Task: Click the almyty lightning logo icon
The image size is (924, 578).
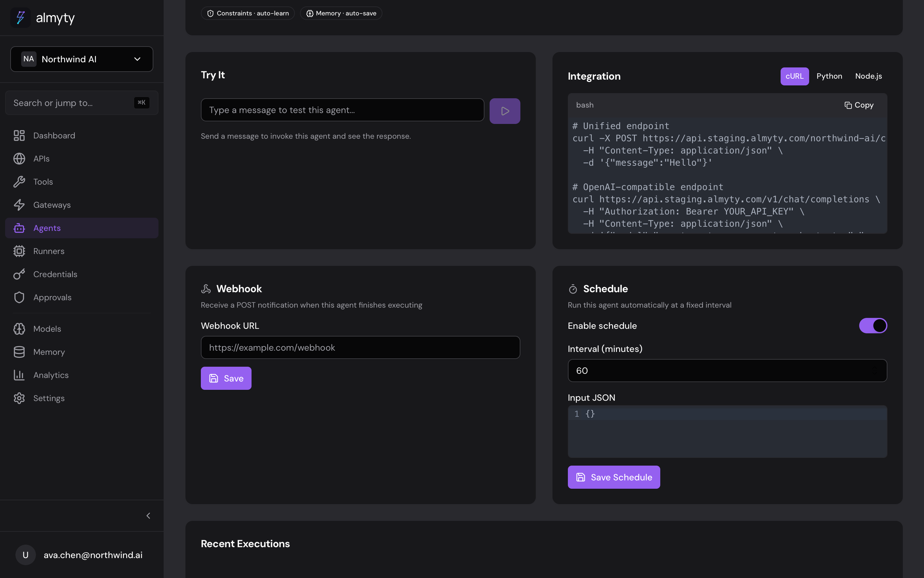Action: tap(20, 18)
